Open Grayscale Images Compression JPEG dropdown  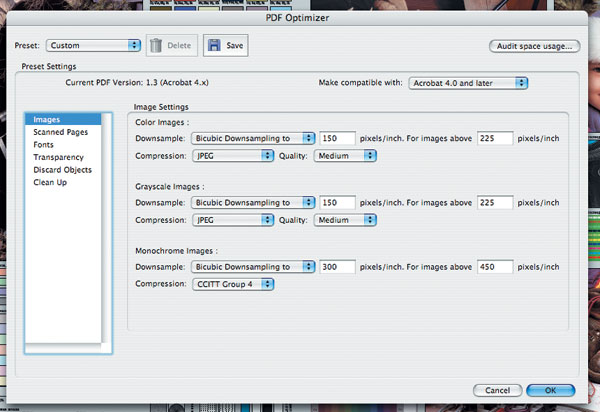click(233, 220)
